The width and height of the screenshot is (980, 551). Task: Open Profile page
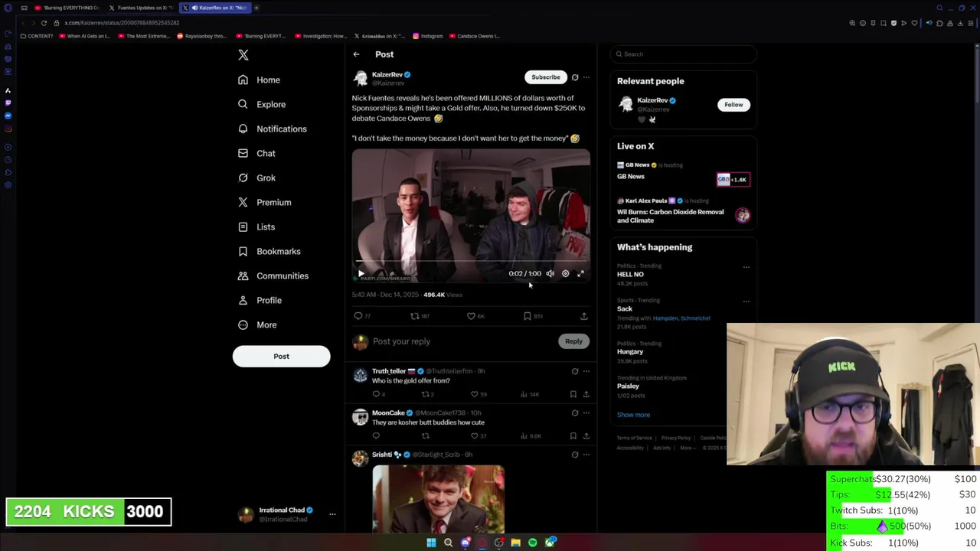tap(260, 300)
